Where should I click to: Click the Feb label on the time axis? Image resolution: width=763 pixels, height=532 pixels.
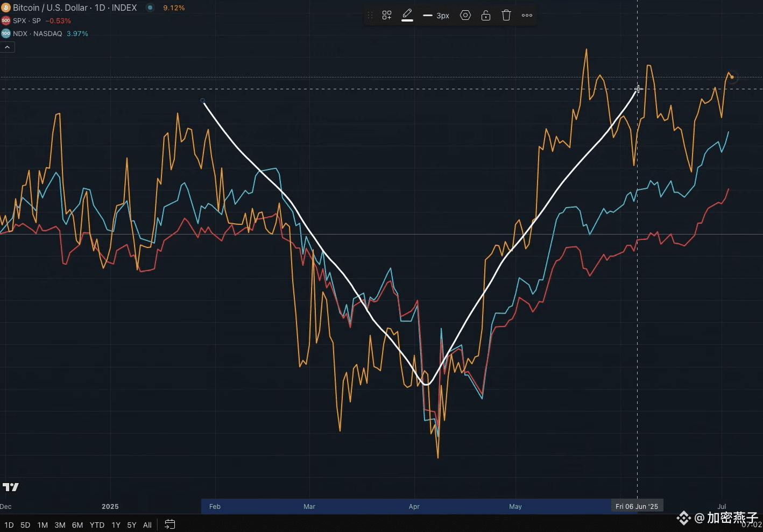click(x=215, y=507)
